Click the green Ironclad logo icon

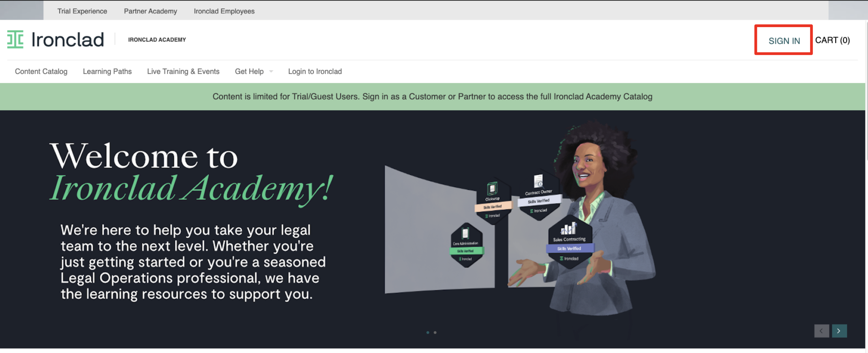pyautogui.click(x=15, y=40)
